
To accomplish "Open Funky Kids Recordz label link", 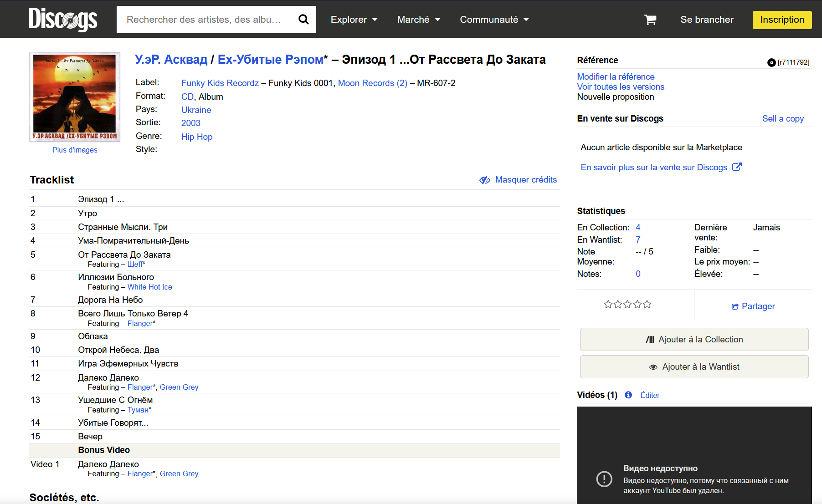I will pyautogui.click(x=220, y=83).
